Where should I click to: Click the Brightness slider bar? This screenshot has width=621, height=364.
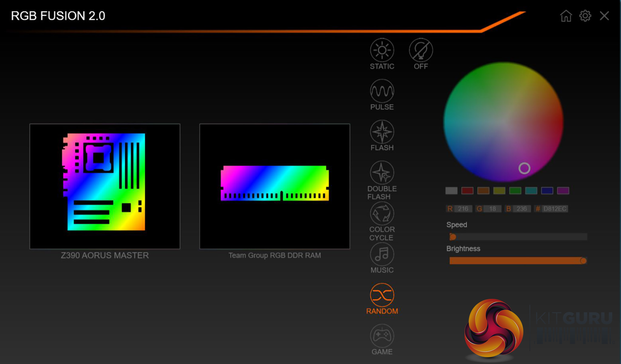click(x=515, y=261)
